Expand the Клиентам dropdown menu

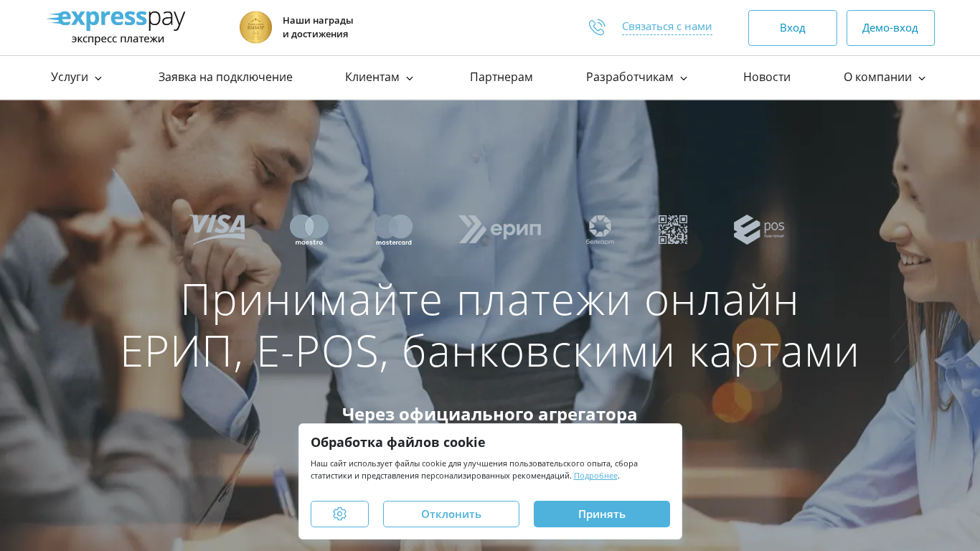coord(380,77)
